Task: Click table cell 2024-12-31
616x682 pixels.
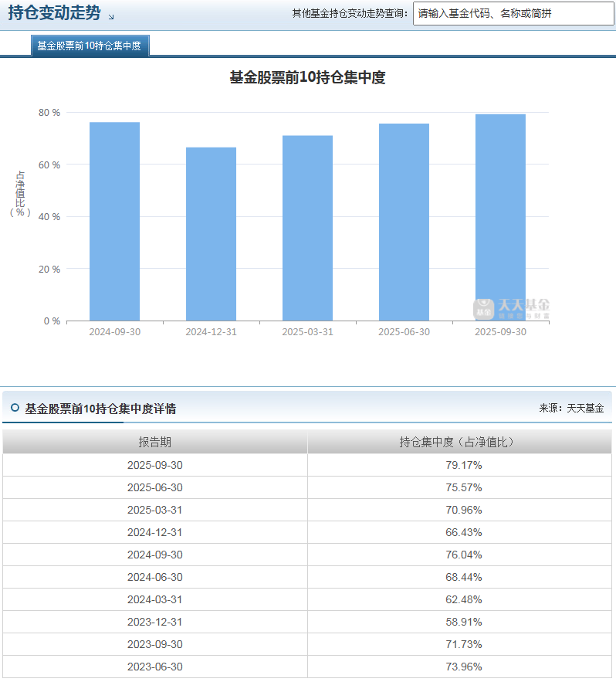Action: pos(154,532)
